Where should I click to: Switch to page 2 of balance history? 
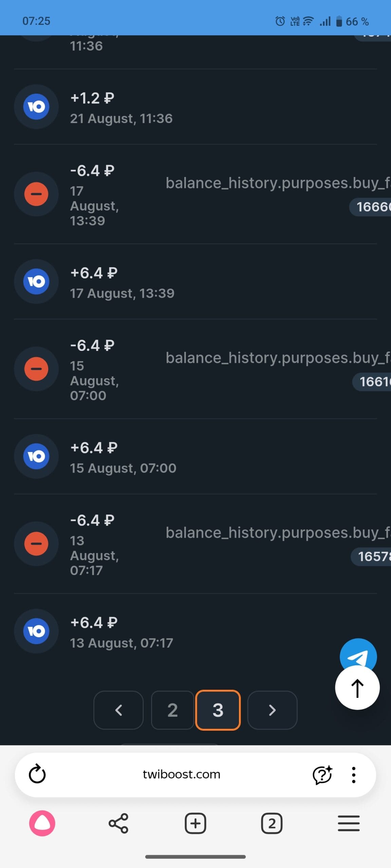172,710
